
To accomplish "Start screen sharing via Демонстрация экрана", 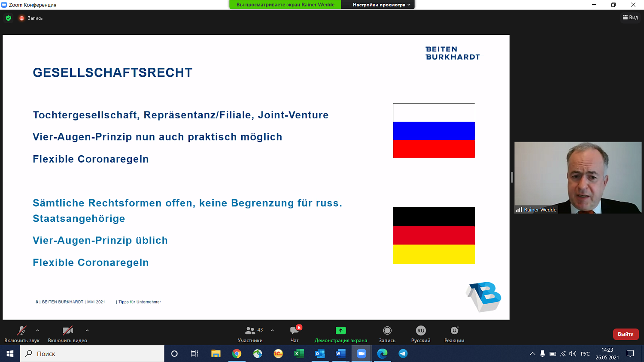I will pos(340,334).
